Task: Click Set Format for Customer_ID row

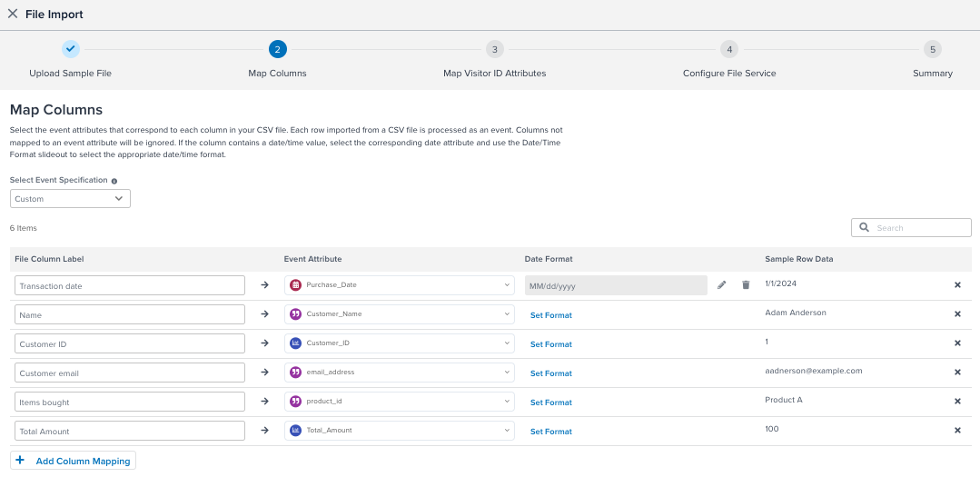Action: point(550,344)
